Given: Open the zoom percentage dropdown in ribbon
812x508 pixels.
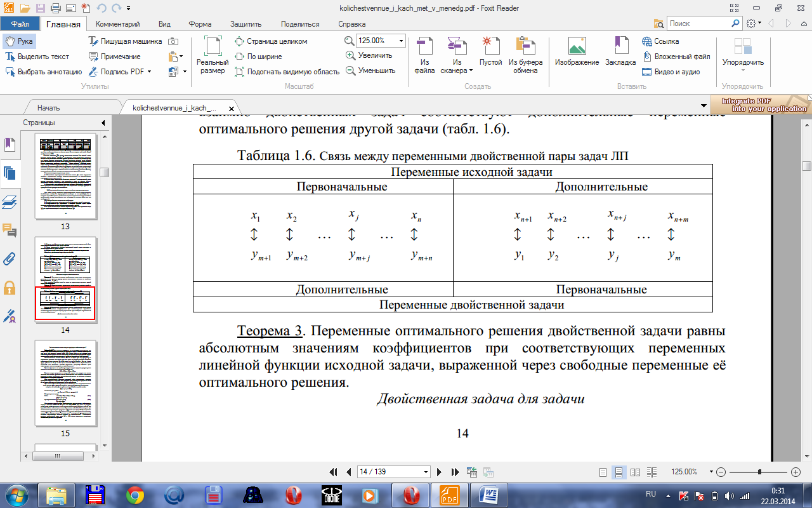Looking at the screenshot, I should pos(401,40).
